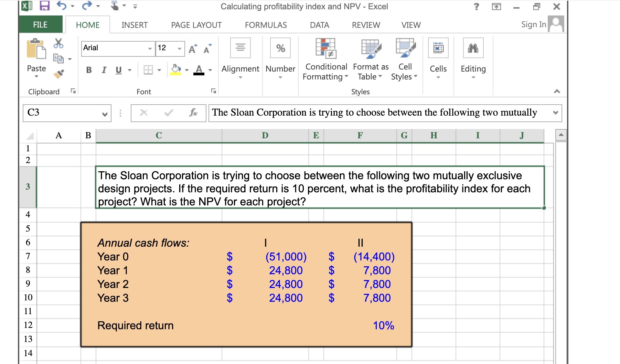Screen dimensions: 620x364
Task: Click the Cell Styles icon
Action: pyautogui.click(x=406, y=49)
